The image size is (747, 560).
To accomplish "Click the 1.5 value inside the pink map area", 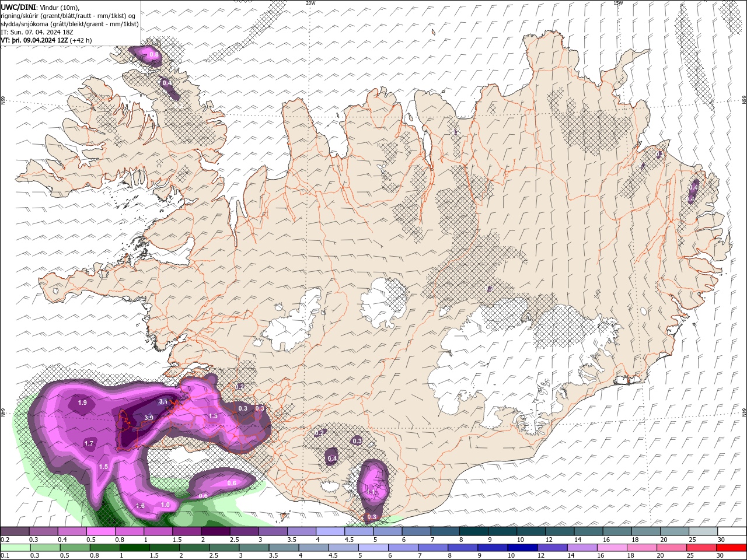I will 103,467.
